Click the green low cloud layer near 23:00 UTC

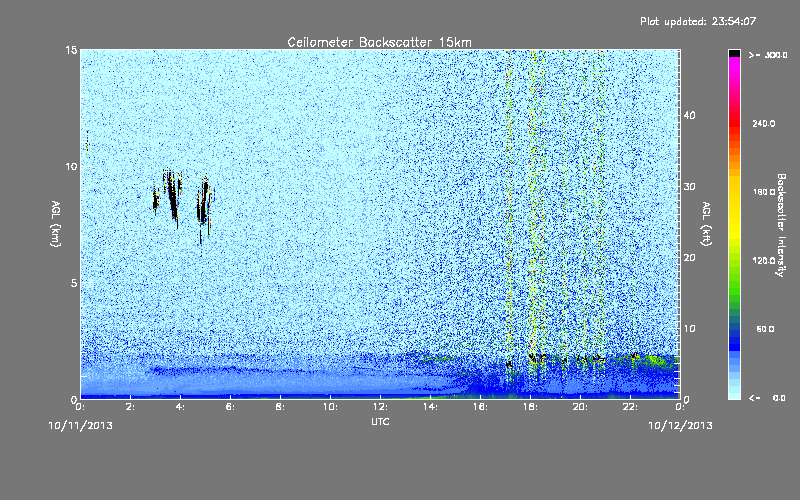pos(657,360)
